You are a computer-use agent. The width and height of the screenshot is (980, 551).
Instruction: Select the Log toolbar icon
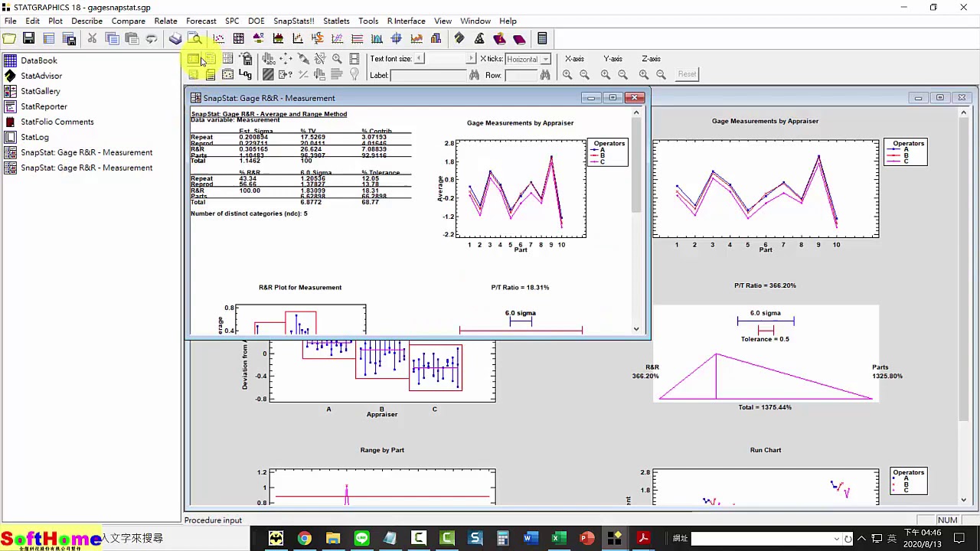(245, 74)
